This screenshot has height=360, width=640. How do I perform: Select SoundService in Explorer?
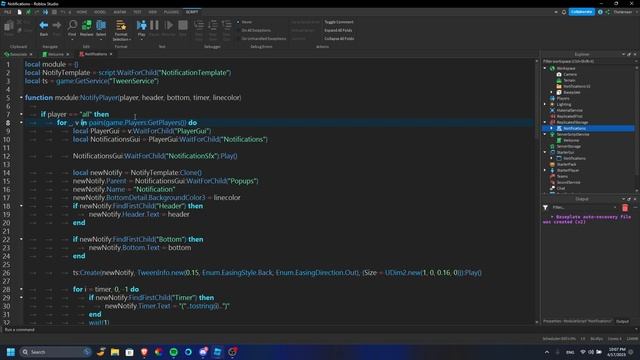click(568, 182)
